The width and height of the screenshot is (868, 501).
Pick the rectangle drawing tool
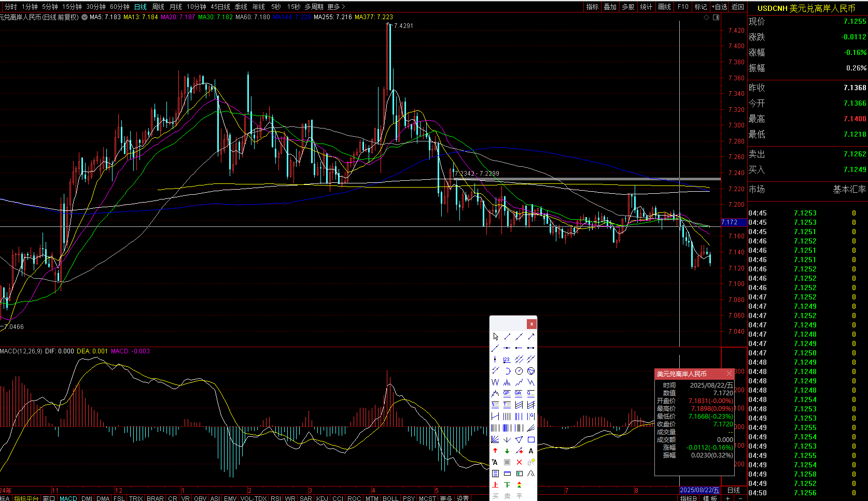pyautogui.click(x=531, y=439)
